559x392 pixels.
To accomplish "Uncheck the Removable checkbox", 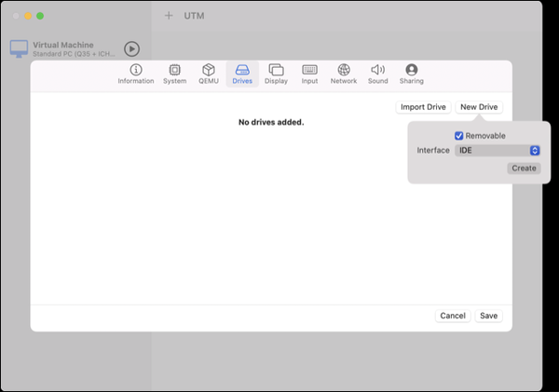I will (x=459, y=136).
